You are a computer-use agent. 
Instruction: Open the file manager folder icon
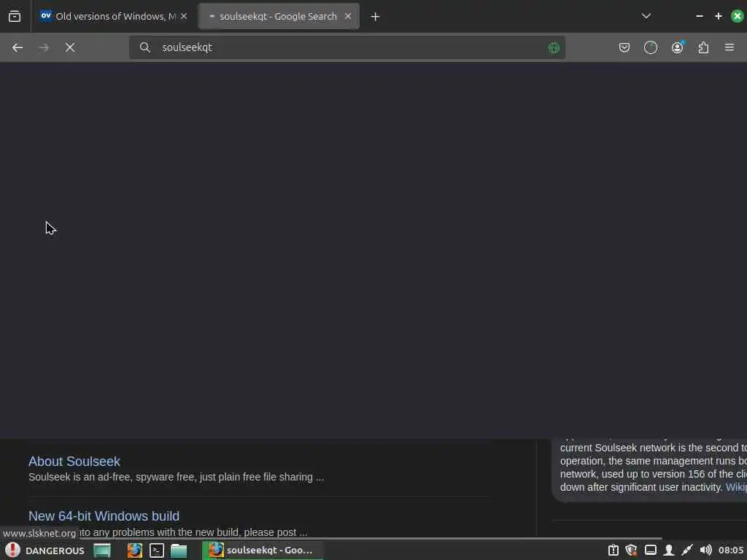(x=179, y=551)
